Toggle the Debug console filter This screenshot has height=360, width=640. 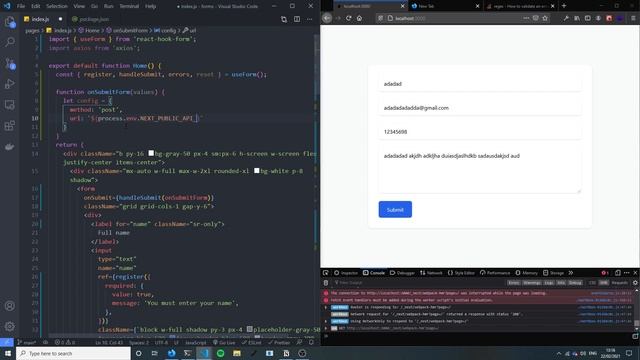tap(575, 282)
